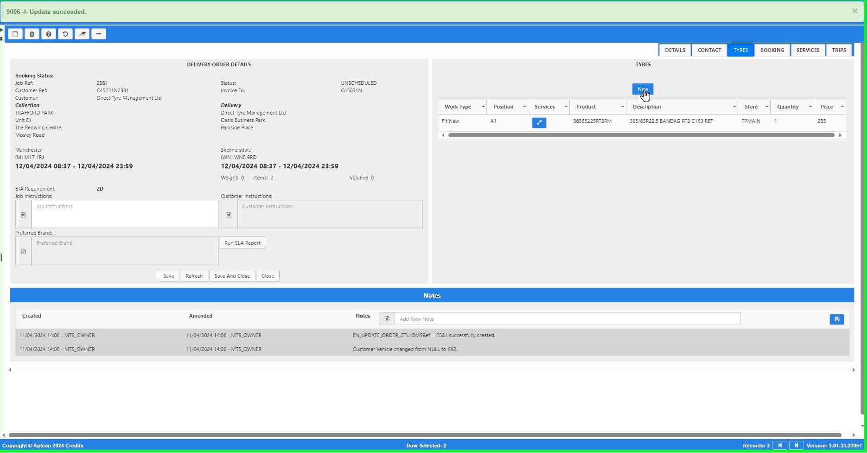
Task: Click the New tyre button
Action: click(643, 89)
